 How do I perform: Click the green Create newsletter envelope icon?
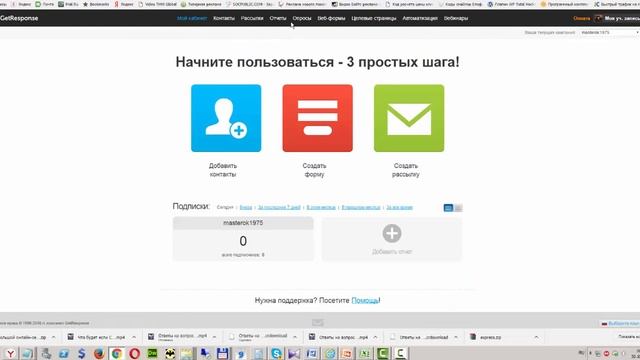tap(409, 118)
